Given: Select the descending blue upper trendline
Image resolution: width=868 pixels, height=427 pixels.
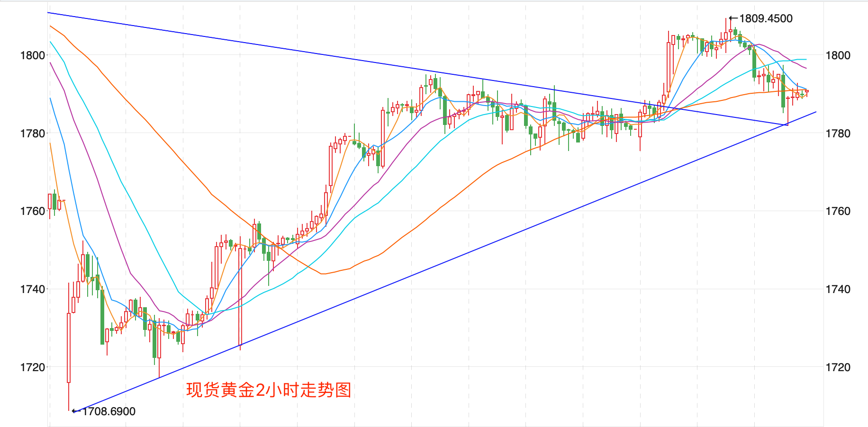Looking at the screenshot, I should coord(284,48).
